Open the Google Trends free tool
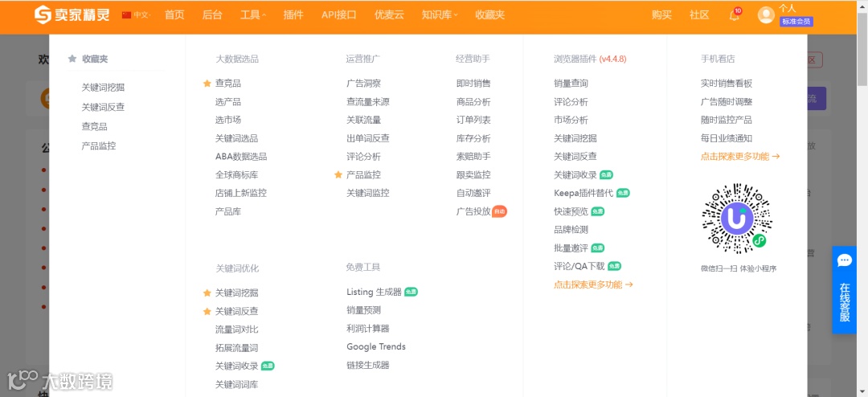868x397 pixels. [376, 346]
